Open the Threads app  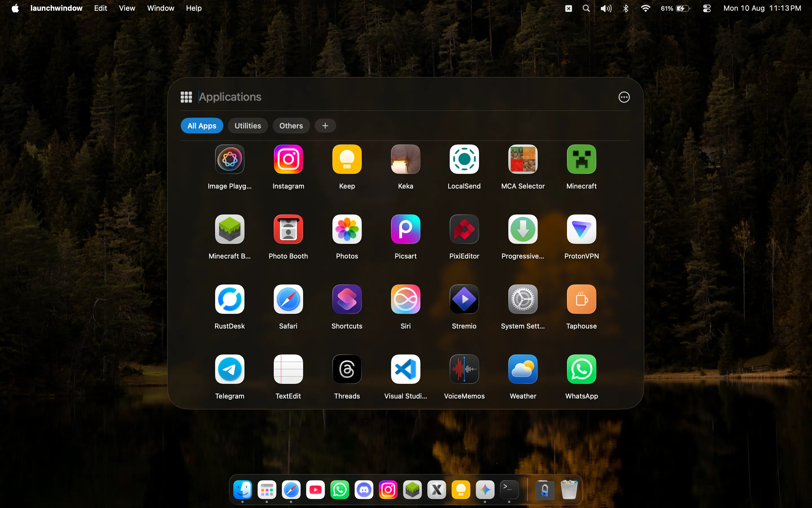tap(347, 369)
